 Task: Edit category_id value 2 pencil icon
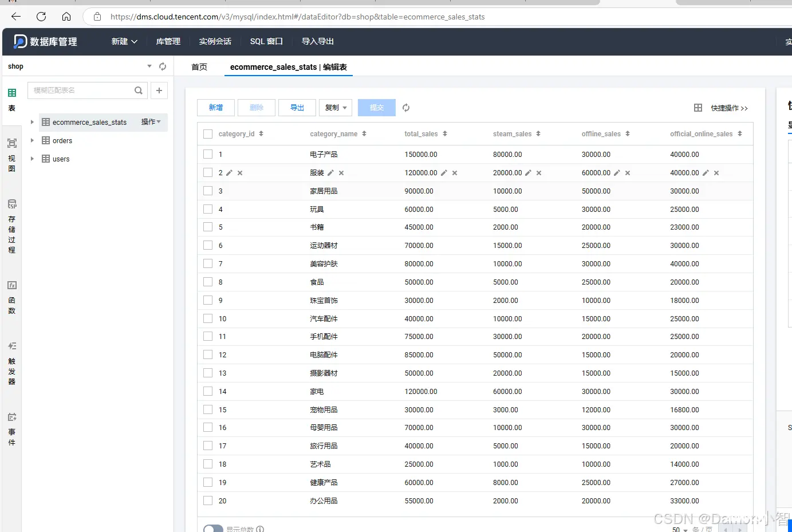click(229, 173)
